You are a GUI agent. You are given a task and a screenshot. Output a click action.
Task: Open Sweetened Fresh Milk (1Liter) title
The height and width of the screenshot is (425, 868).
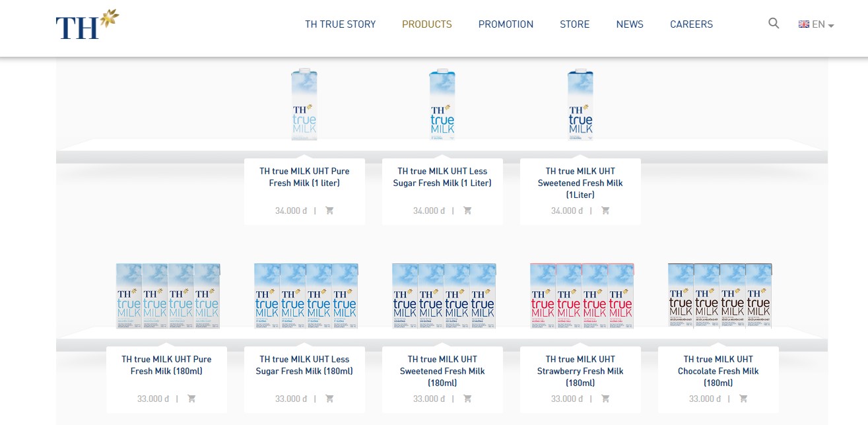click(x=580, y=183)
